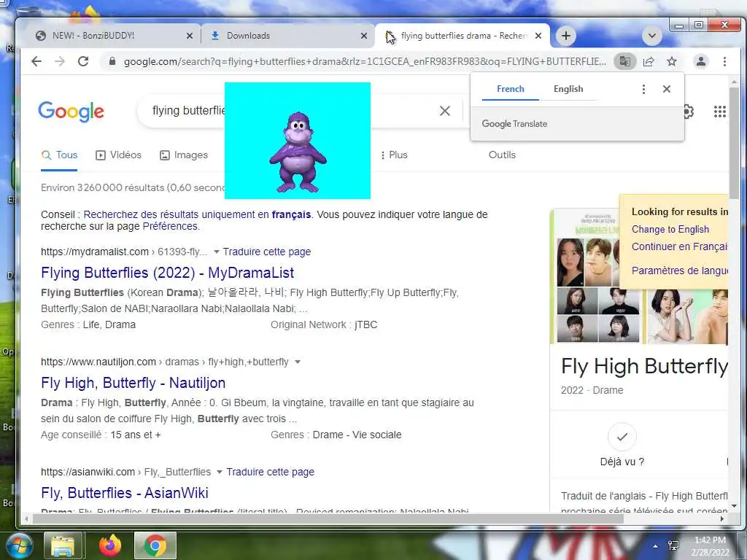Screen dimensions: 747x560
Task: Switch to Images results
Action: pos(184,155)
